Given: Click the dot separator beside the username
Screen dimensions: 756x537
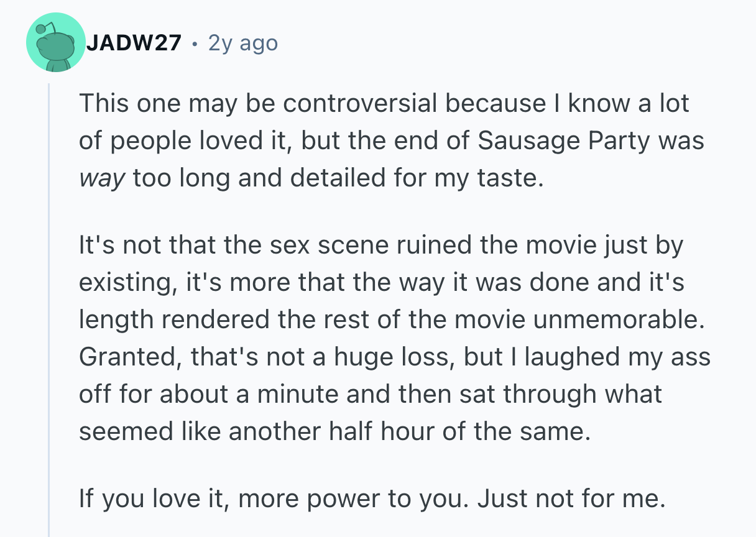Looking at the screenshot, I should pyautogui.click(x=195, y=44).
